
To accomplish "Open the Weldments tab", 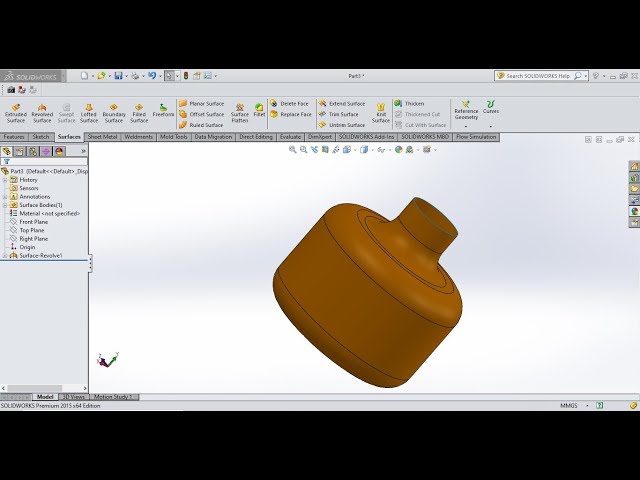I will [x=138, y=137].
